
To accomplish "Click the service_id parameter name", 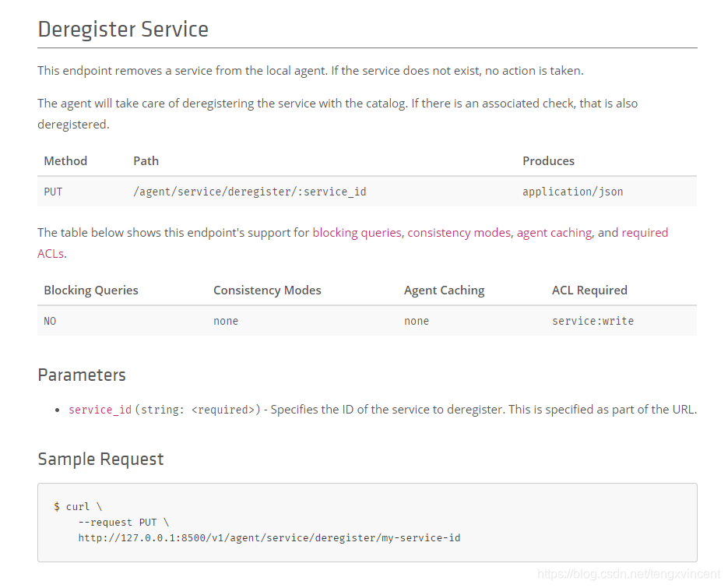I will (x=100, y=410).
